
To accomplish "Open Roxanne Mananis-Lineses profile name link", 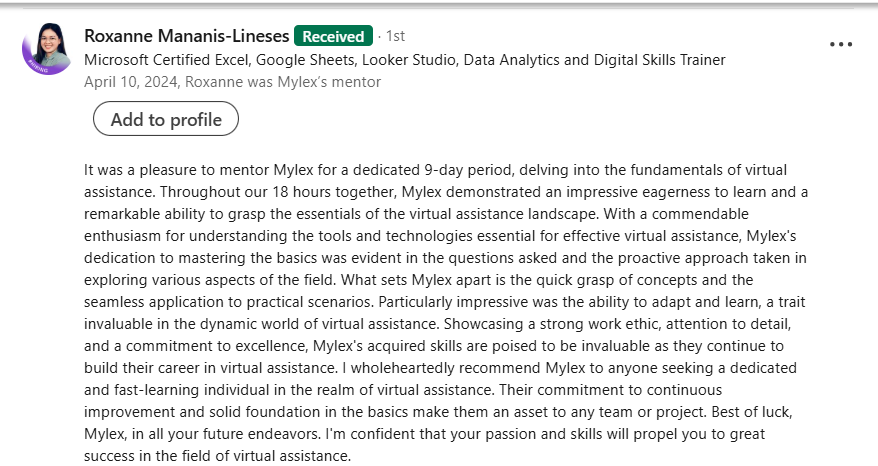I will 187,36.
